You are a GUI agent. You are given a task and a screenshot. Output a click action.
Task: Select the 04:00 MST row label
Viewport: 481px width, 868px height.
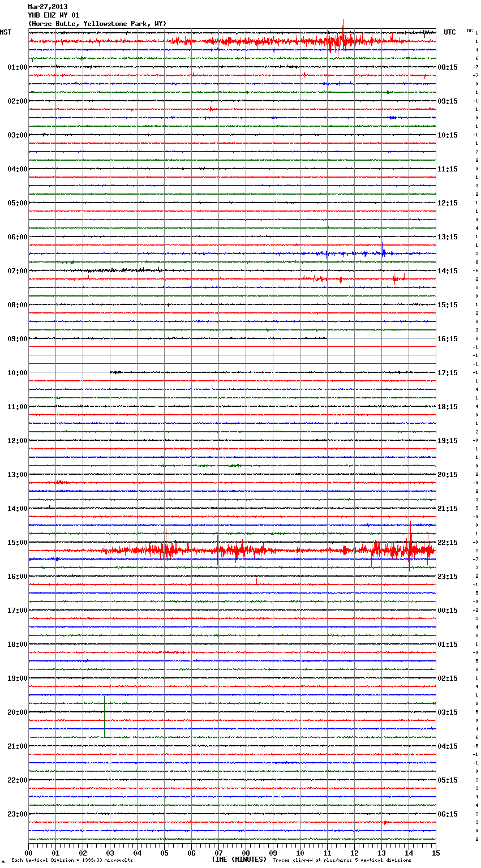pyautogui.click(x=18, y=169)
